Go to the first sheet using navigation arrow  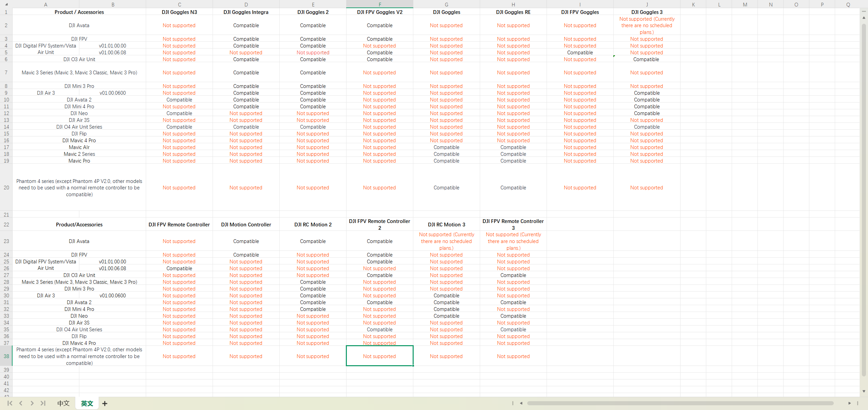pos(9,403)
